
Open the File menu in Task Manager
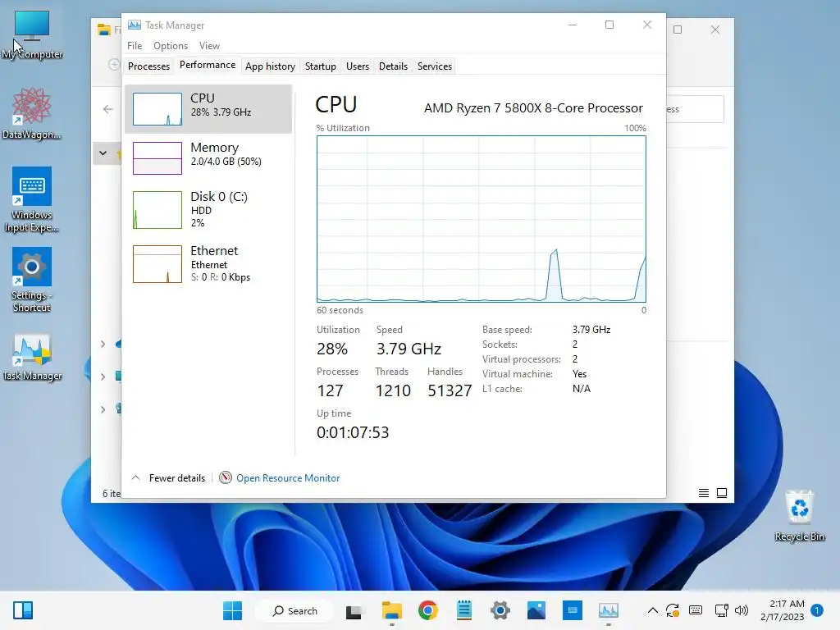click(x=135, y=46)
